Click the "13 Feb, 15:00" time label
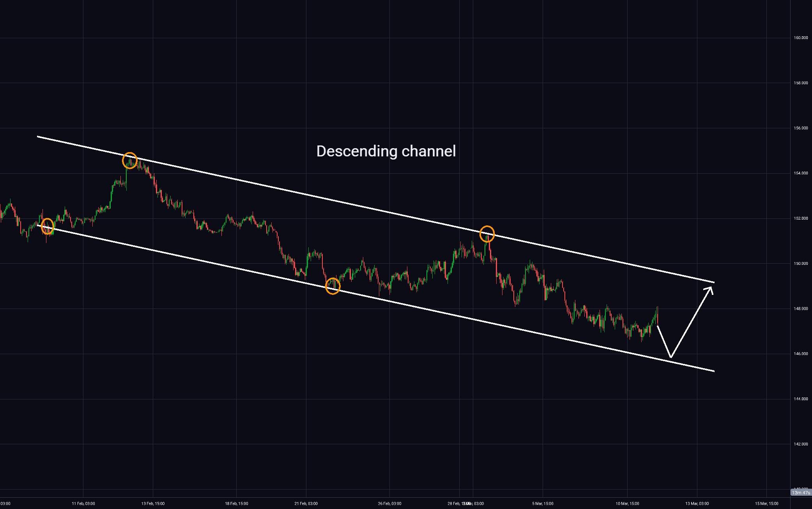Screen dimensions: 812x509 tap(153, 504)
